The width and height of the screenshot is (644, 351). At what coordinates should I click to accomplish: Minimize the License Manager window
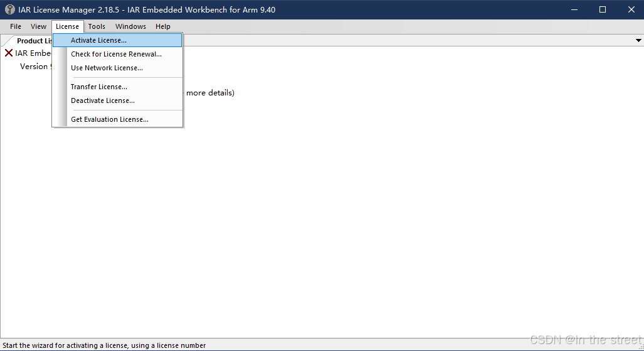(x=574, y=9)
